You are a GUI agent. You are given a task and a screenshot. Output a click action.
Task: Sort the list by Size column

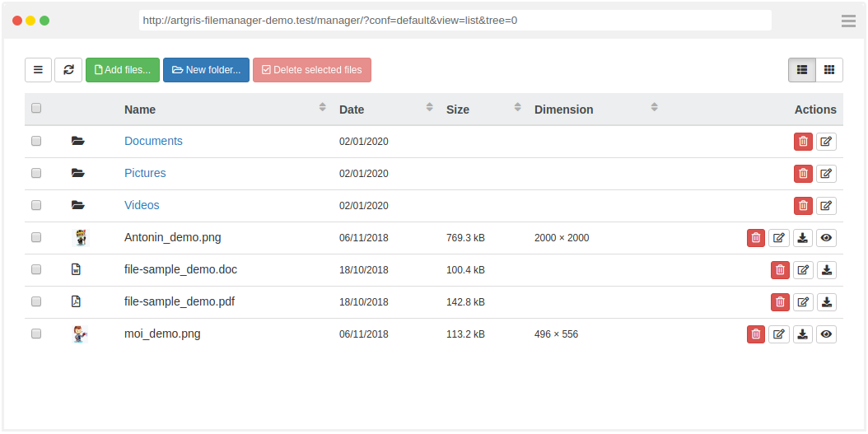pyautogui.click(x=458, y=110)
